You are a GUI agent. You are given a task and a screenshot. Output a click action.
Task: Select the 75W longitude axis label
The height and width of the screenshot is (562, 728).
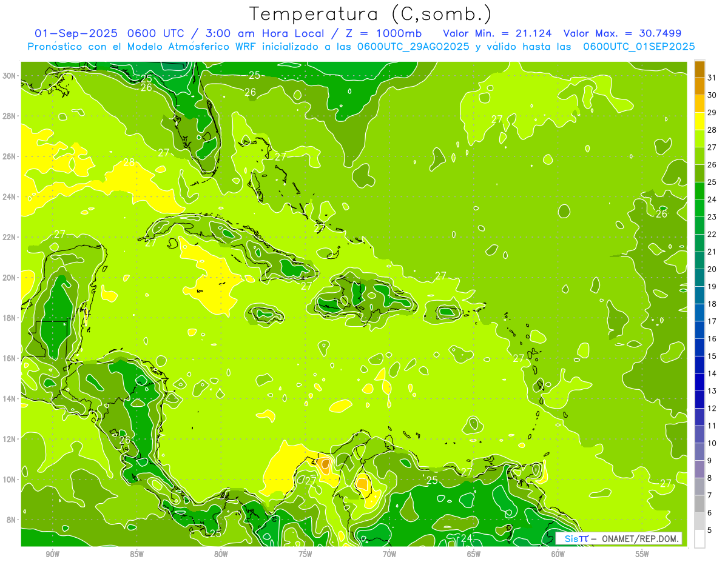(x=305, y=554)
